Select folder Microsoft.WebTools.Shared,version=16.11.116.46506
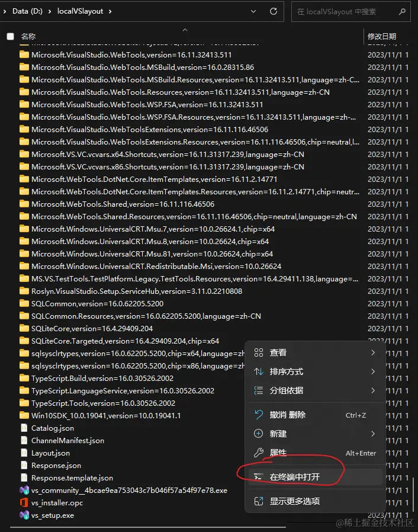This screenshot has height=532, width=418. click(x=123, y=204)
